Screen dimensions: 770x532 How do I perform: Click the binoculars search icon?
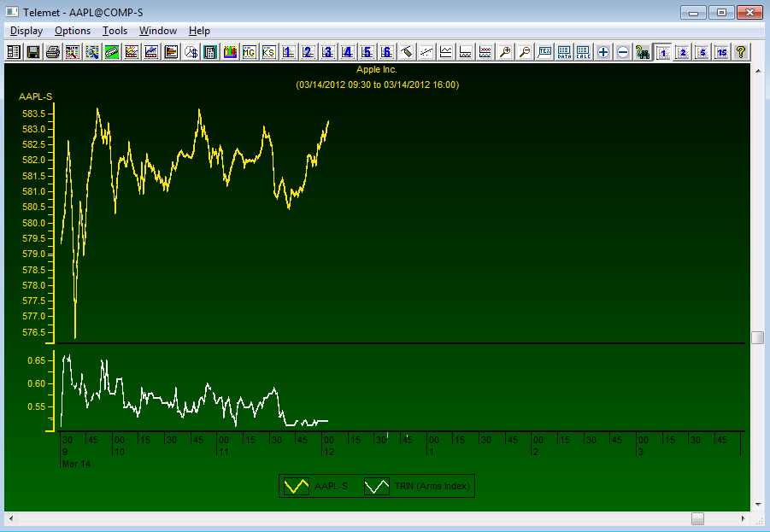(x=641, y=51)
